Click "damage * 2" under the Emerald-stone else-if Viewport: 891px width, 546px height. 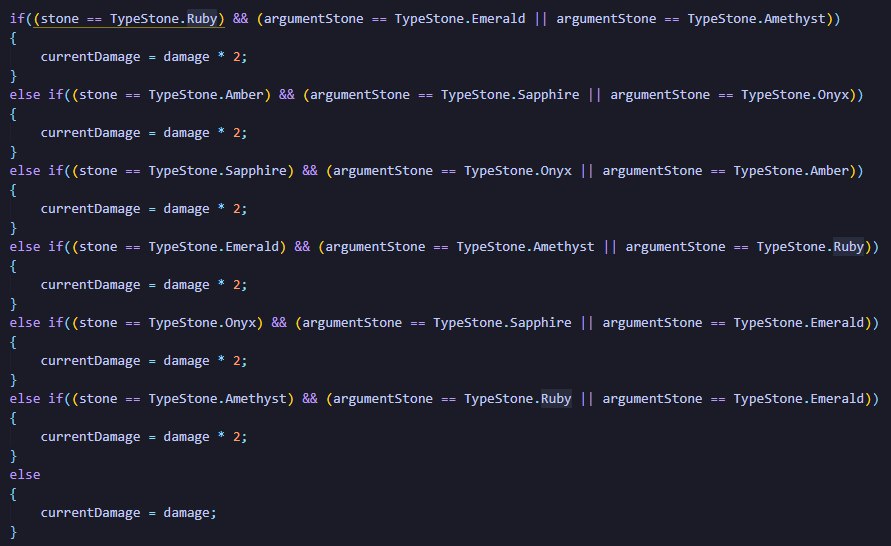202,285
